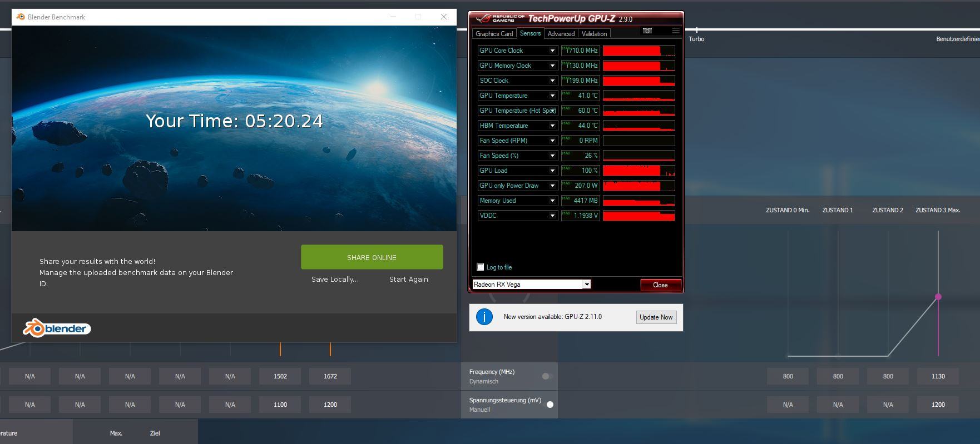Click the Republic of Gamers logo in GPU-Z

click(500, 18)
